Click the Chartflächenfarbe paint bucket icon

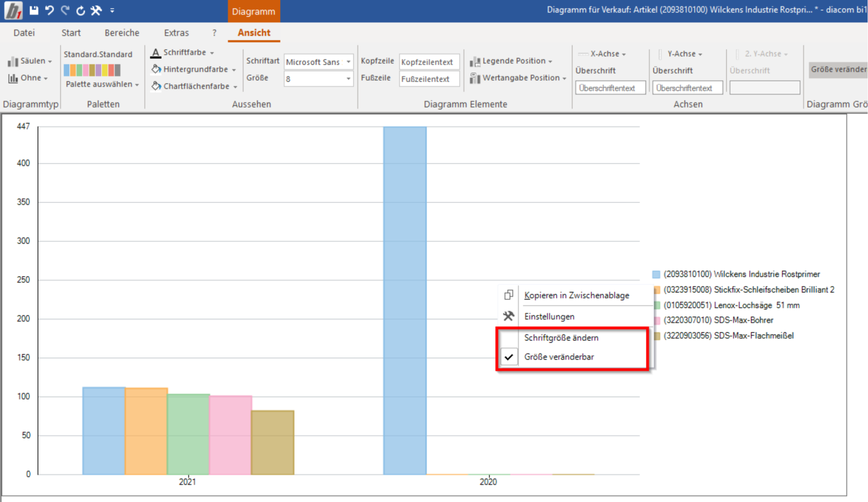[156, 86]
